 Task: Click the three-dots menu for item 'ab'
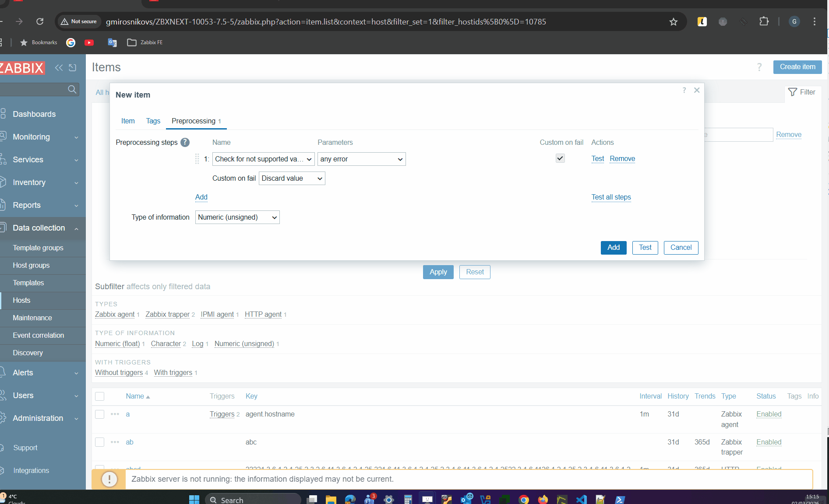[x=115, y=442]
